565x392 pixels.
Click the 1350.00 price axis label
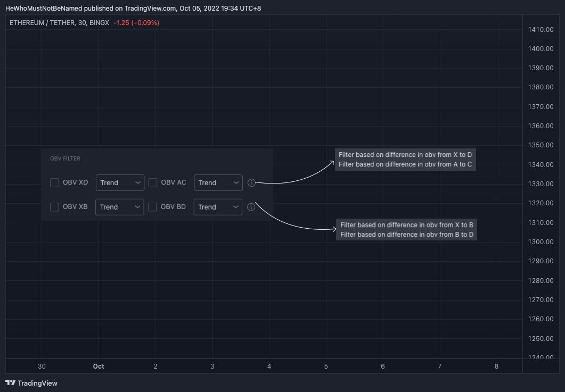(541, 145)
